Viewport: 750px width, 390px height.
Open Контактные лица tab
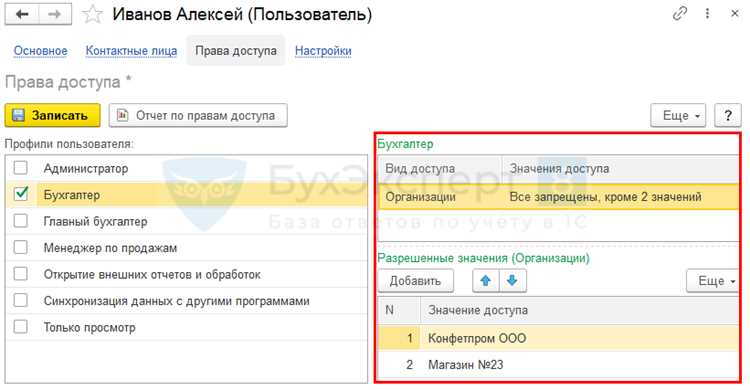point(131,51)
